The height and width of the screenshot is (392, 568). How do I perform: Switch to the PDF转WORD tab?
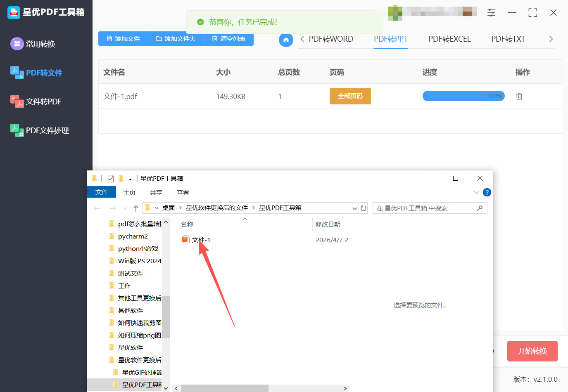(x=331, y=39)
